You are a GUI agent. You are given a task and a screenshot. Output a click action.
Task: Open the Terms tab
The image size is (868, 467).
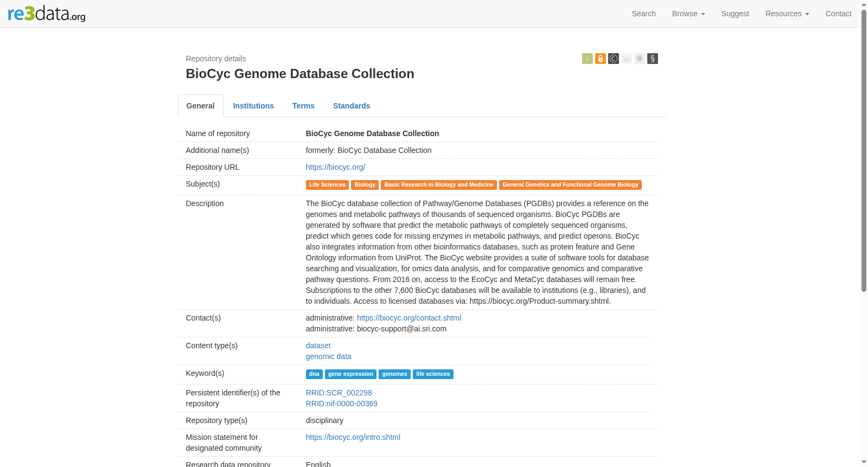(303, 106)
